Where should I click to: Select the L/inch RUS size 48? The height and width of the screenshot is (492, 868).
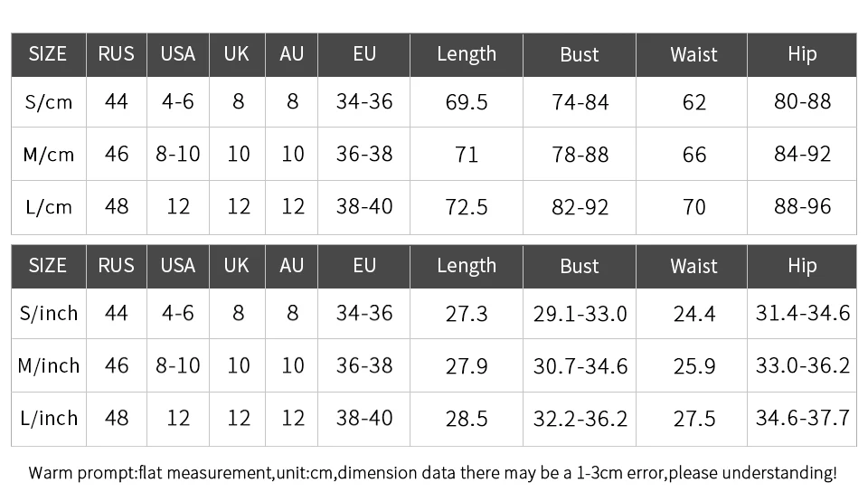(x=117, y=418)
